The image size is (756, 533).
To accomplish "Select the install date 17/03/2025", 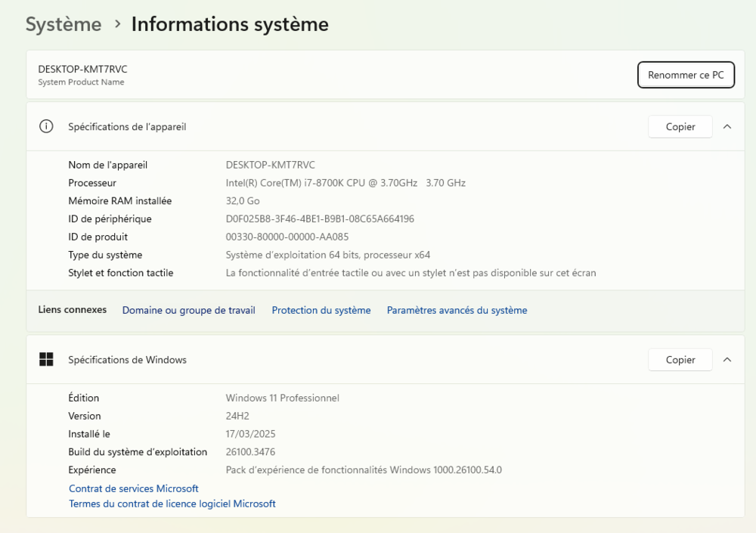I will point(250,434).
